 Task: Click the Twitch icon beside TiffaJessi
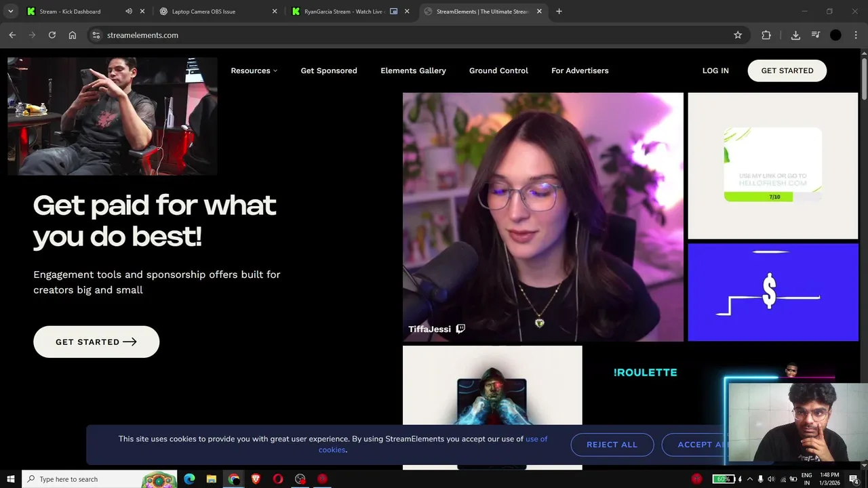coord(460,329)
